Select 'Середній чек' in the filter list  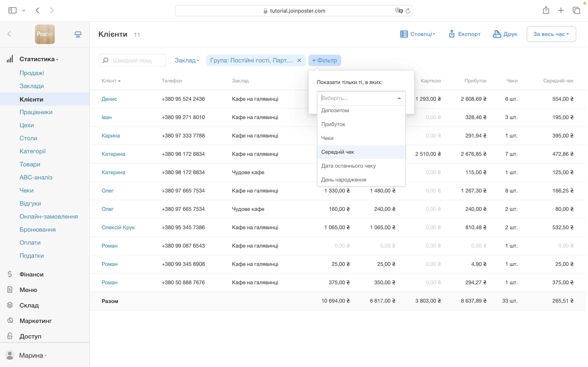[x=337, y=152]
